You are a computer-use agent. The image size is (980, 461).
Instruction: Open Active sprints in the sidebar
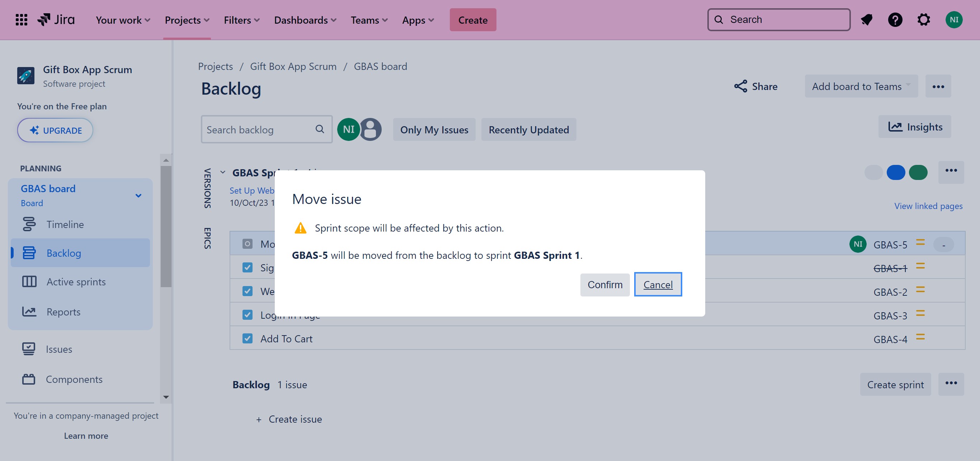[x=76, y=282]
